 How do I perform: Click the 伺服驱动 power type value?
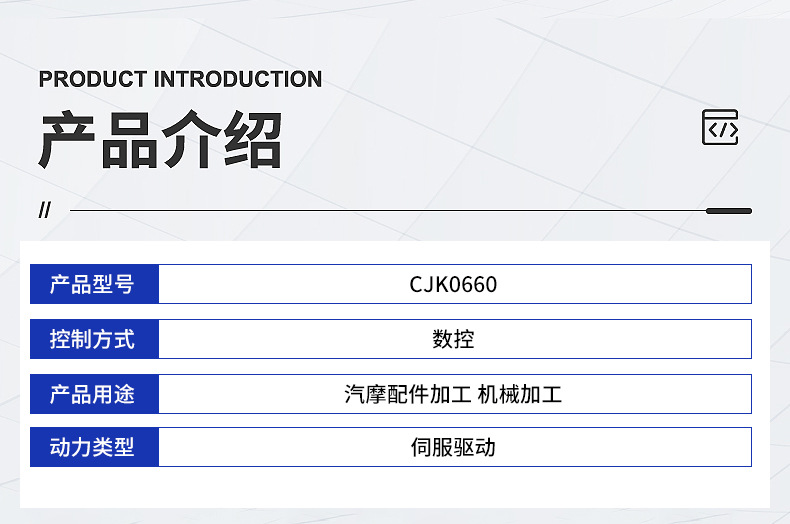[453, 447]
